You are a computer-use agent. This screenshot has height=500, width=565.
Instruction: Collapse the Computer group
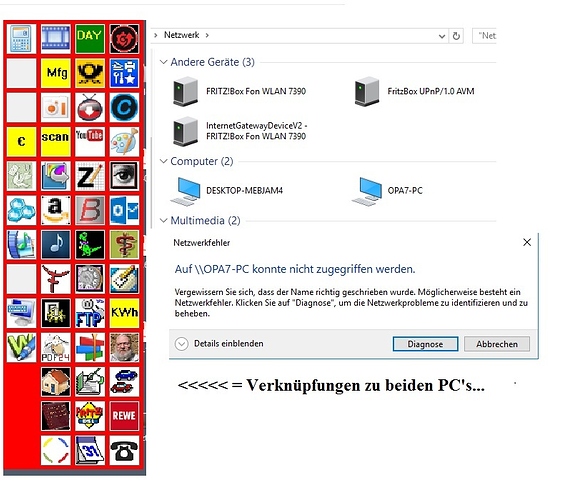pos(164,161)
